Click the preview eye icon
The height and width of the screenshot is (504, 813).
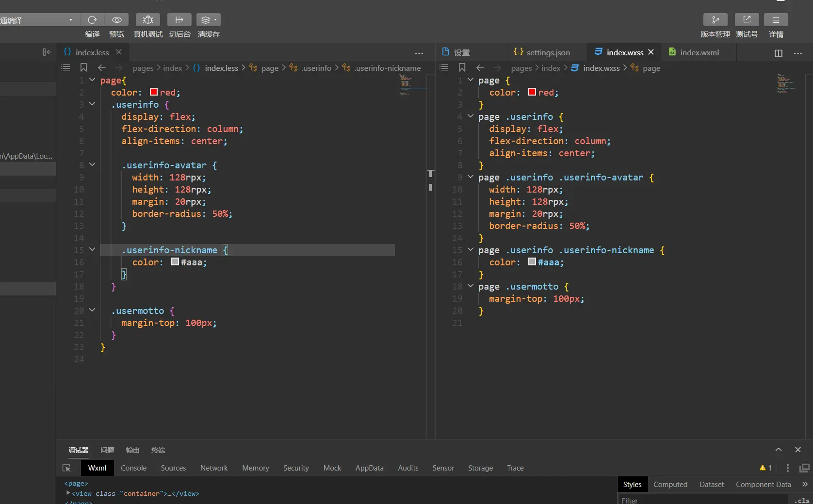[116, 20]
